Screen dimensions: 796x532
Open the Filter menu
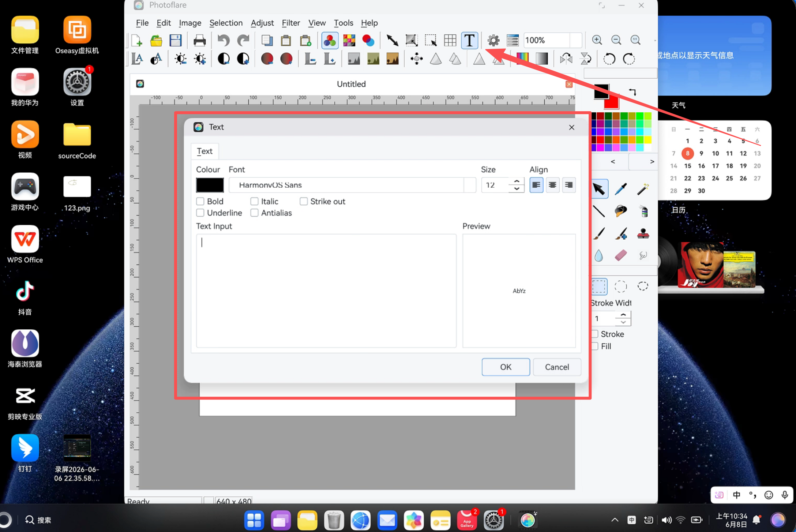[291, 23]
